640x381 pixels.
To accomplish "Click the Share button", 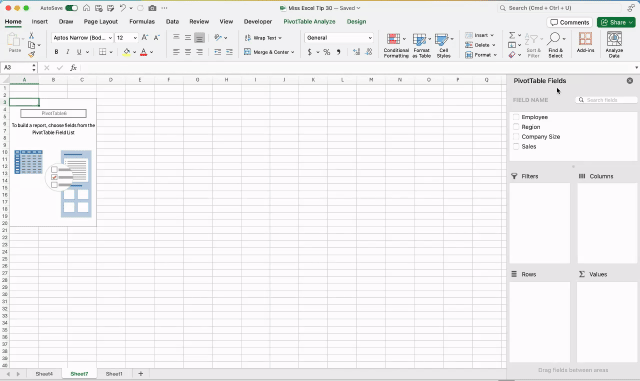I will click(x=616, y=22).
